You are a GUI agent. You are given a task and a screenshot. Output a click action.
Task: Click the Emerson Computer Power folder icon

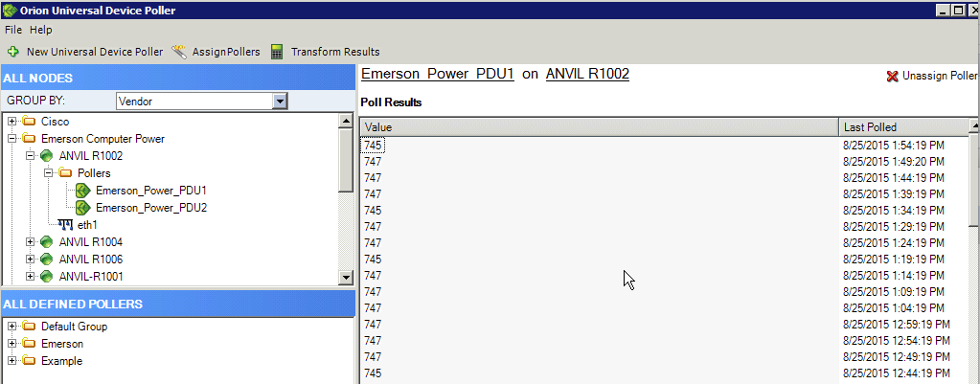(x=30, y=139)
